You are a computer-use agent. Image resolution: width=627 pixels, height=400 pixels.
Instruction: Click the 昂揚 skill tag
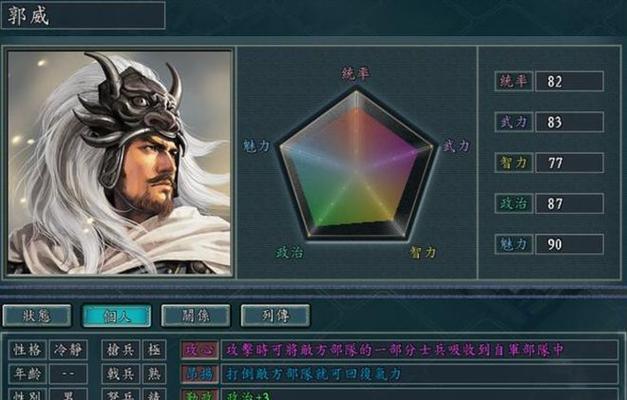(x=200, y=374)
